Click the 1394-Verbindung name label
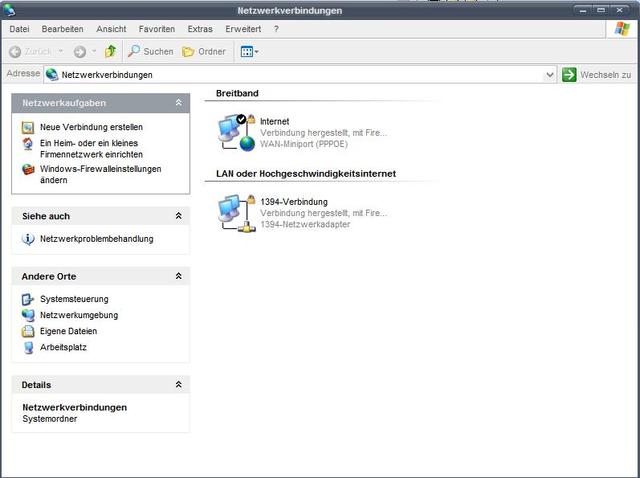This screenshot has height=478, width=640. pyautogui.click(x=294, y=202)
